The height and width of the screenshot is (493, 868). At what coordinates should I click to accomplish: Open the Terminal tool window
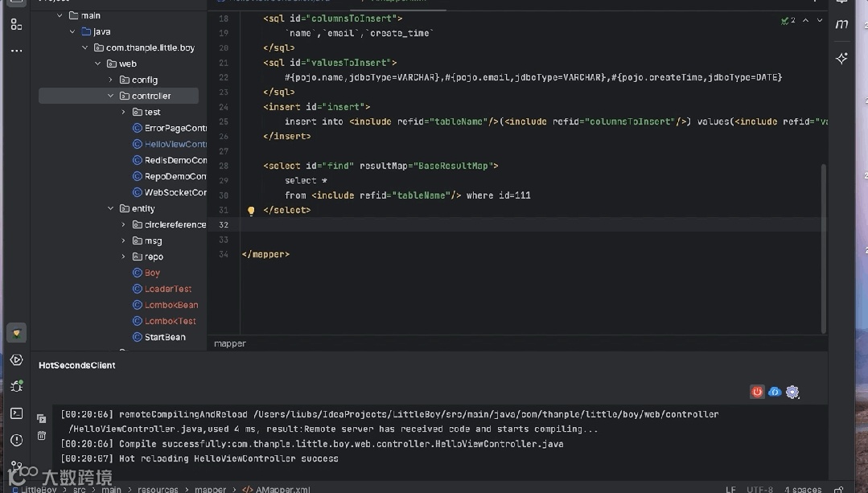click(x=16, y=413)
